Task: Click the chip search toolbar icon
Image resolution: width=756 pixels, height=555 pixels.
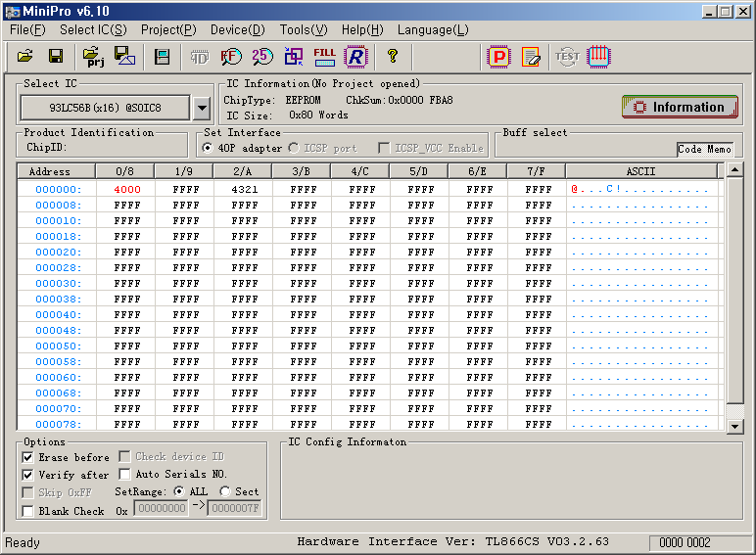Action: (162, 57)
